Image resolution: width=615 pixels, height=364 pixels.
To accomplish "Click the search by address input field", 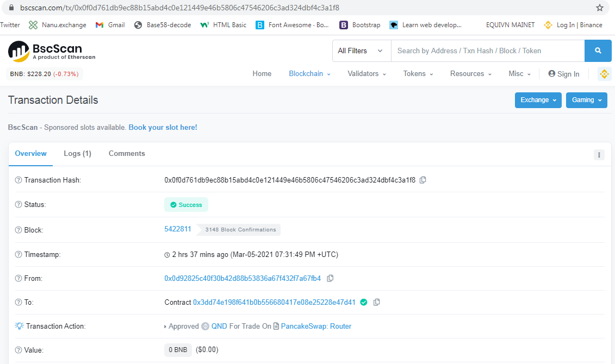I will click(488, 51).
